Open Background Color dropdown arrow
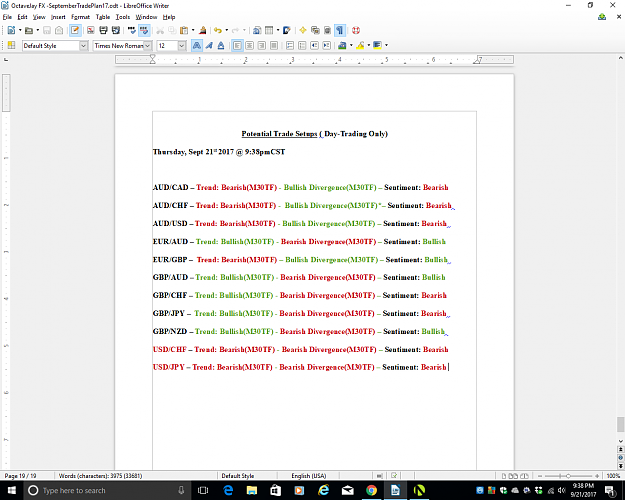This screenshot has width=625, height=500. (386, 45)
